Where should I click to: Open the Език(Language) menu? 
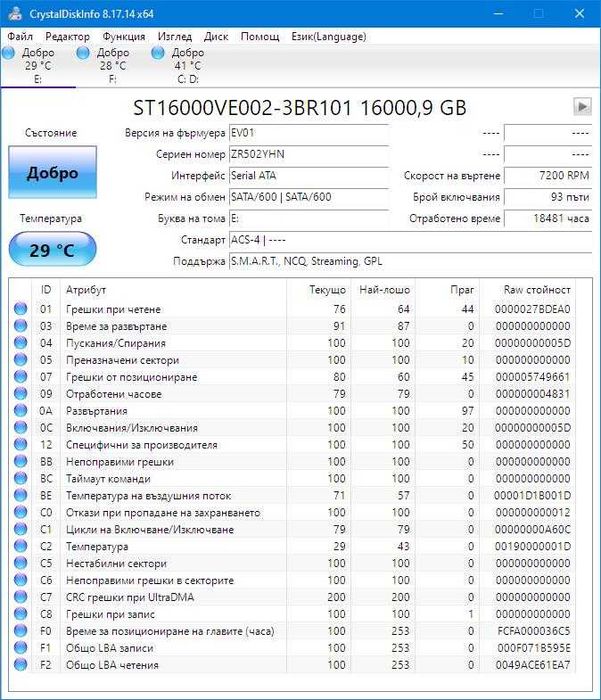329,37
